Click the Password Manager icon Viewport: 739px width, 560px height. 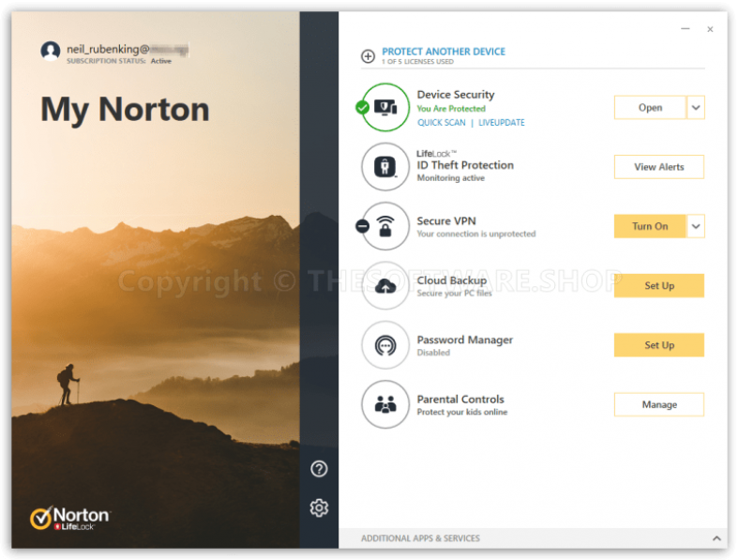point(385,345)
